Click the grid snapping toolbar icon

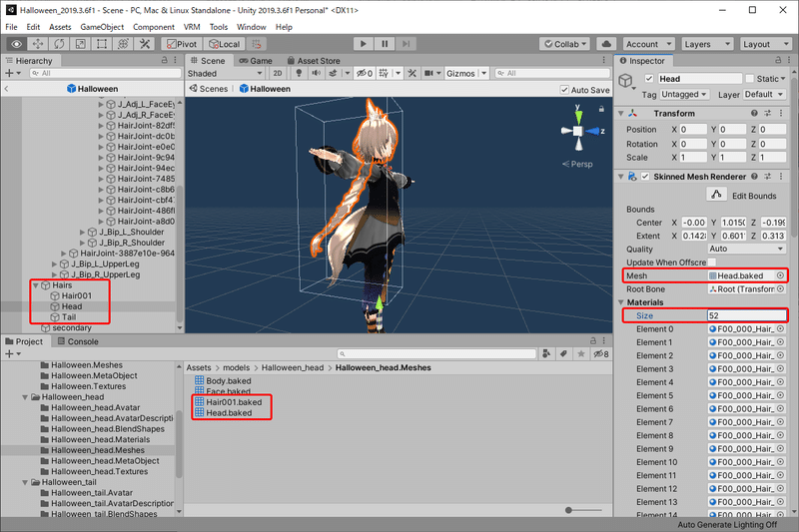(x=257, y=44)
